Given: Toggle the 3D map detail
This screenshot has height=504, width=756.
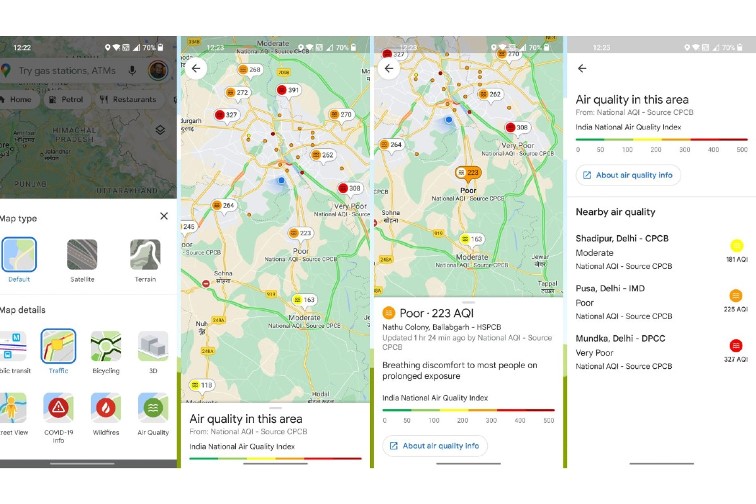Looking at the screenshot, I should tap(153, 352).
